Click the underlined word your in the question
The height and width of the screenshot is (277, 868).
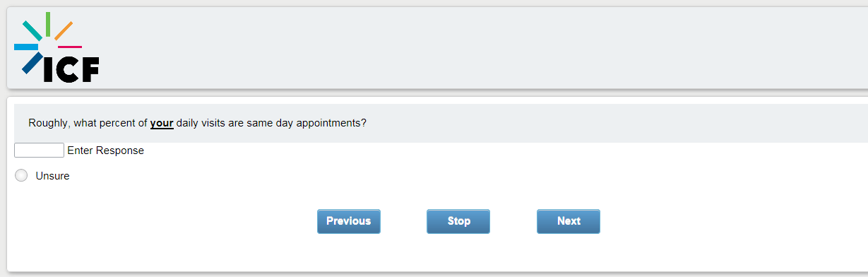[x=162, y=123]
